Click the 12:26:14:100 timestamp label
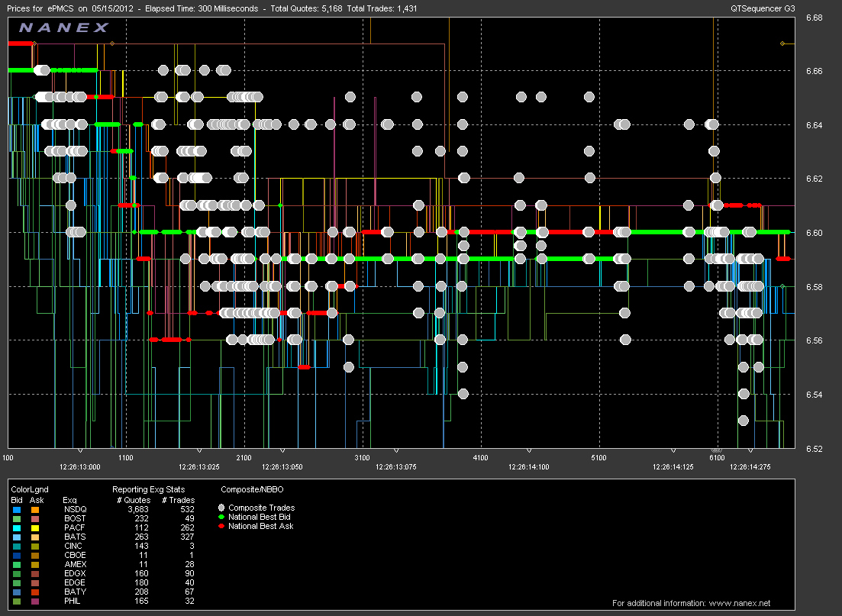Image resolution: width=842 pixels, height=616 pixels. click(529, 466)
